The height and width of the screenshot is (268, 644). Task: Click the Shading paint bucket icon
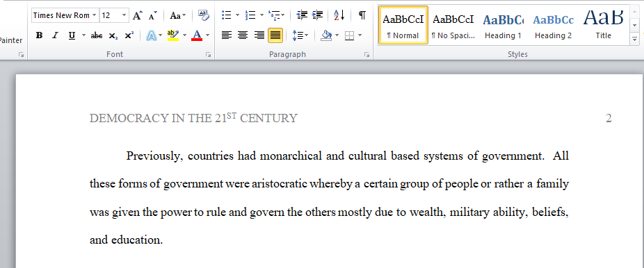[x=326, y=35]
